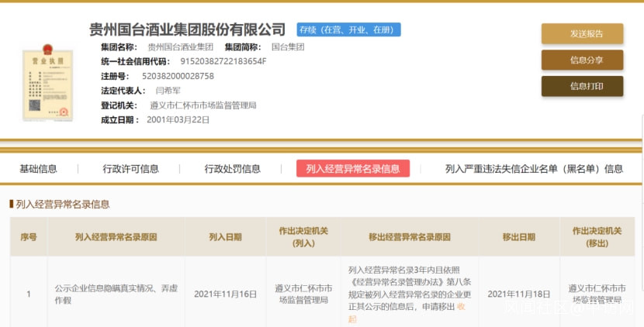644x327 pixels.
Task: Select establishment date 2001年03月22日
Action: pos(178,120)
